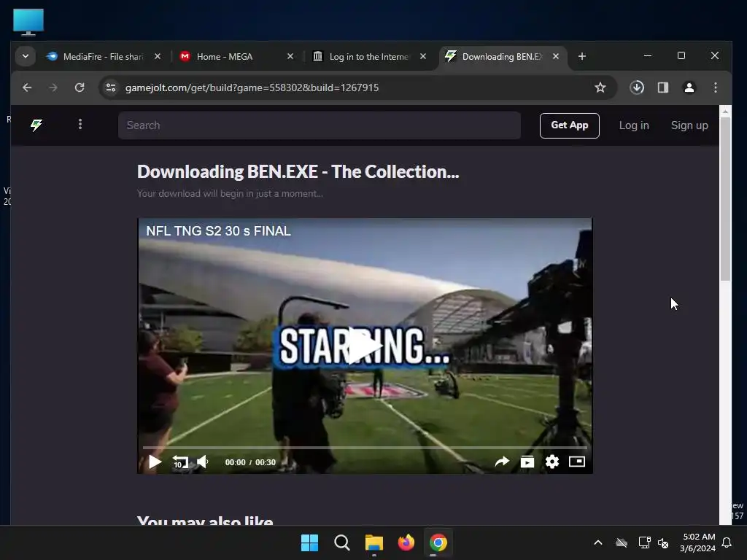The height and width of the screenshot is (560, 747).
Task: Open the Windows Start menu
Action: tap(309, 542)
